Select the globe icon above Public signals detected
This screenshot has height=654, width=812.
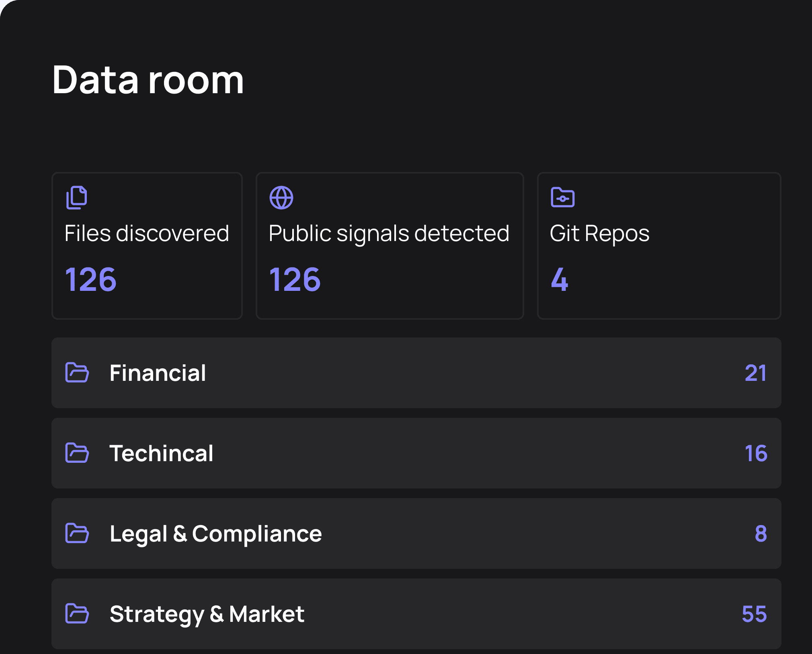(281, 197)
